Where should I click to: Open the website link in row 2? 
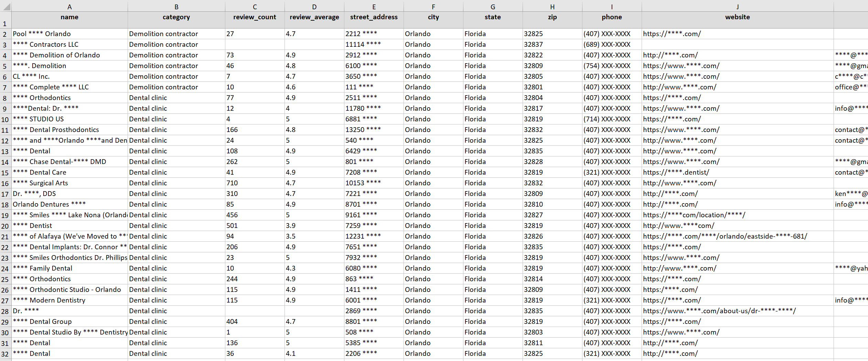pyautogui.click(x=672, y=34)
